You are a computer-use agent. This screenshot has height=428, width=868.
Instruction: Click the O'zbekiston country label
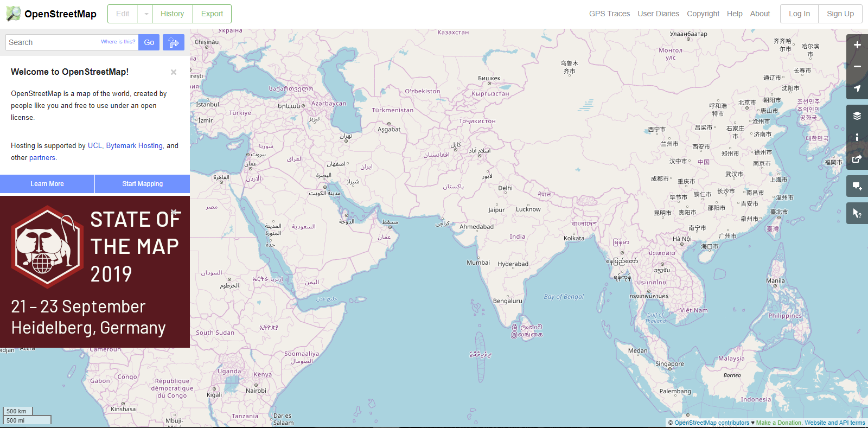[x=423, y=91]
